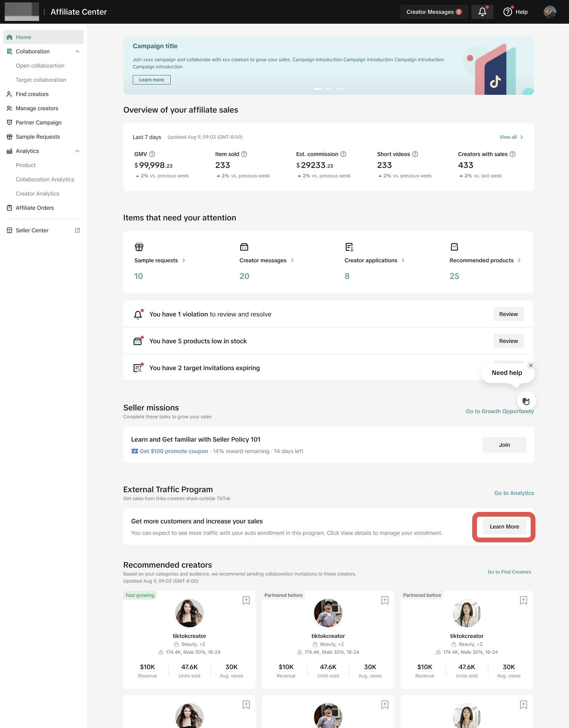Collapse the Collaboration sidebar section
Viewport: 569px width, 728px height.
(77, 51)
